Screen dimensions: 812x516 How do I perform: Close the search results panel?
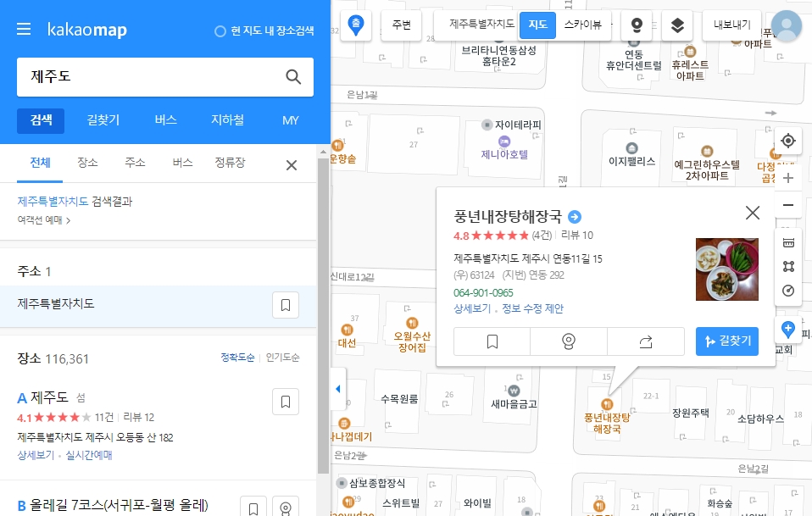[x=292, y=165]
